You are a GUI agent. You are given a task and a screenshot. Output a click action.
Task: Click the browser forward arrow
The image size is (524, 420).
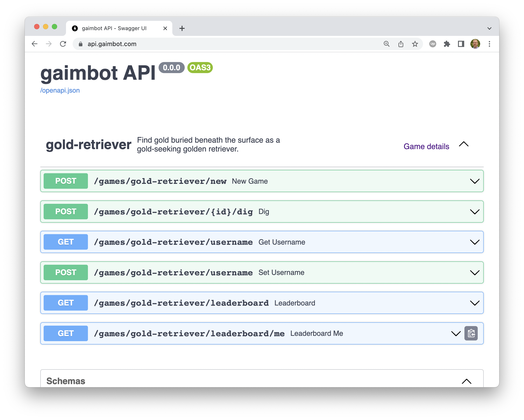pos(49,44)
